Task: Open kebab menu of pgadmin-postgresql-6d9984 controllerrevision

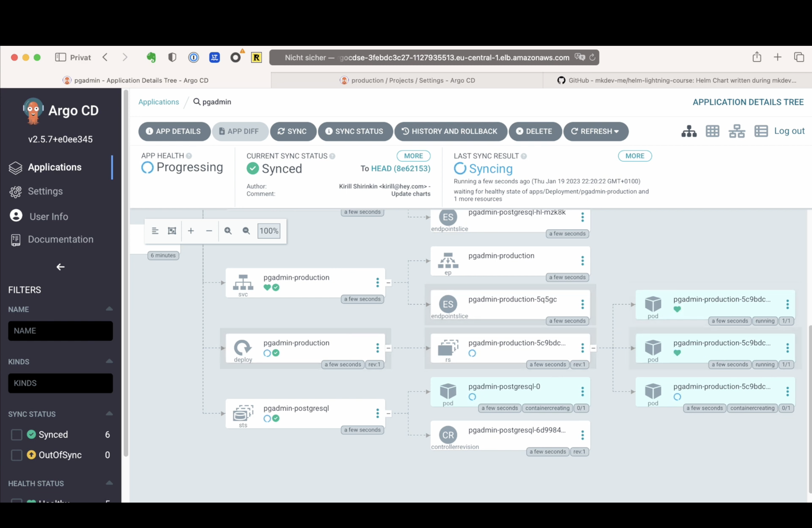Action: point(582,435)
